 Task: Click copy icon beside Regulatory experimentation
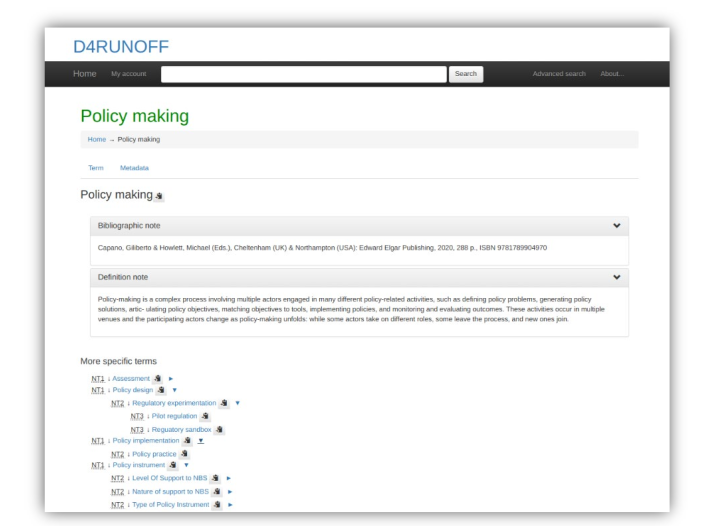click(x=224, y=403)
